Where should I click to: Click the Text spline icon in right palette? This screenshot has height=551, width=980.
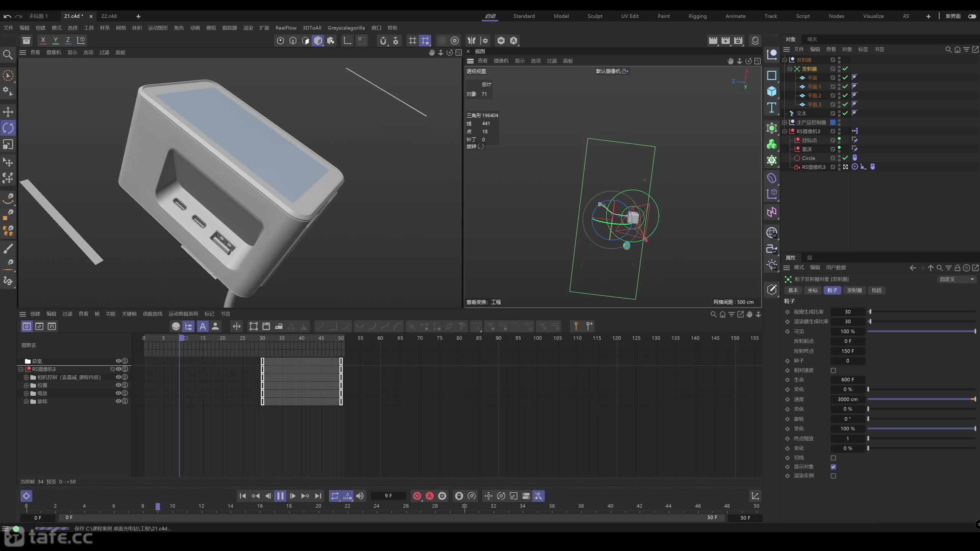(x=772, y=108)
